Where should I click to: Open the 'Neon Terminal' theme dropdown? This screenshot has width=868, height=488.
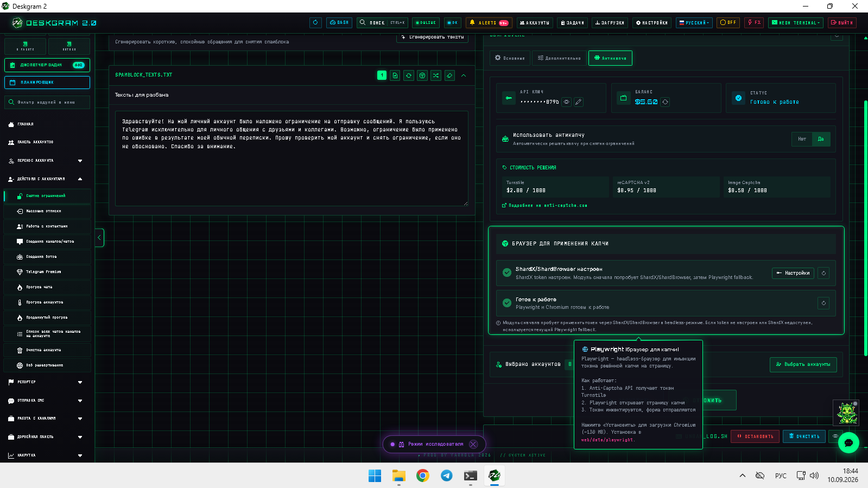[x=796, y=23]
